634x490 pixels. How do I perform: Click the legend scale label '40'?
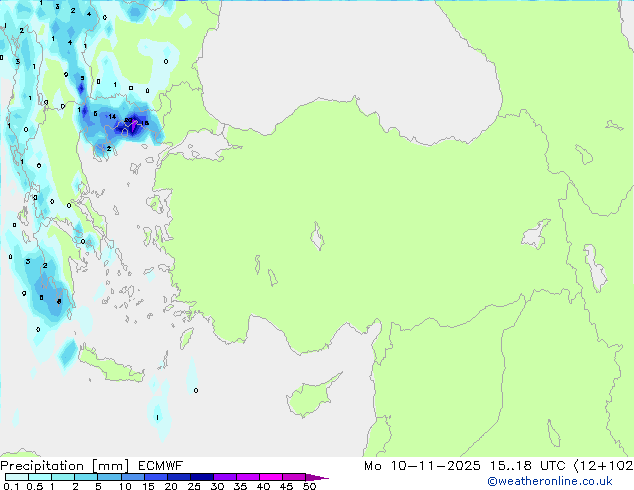[x=263, y=486]
